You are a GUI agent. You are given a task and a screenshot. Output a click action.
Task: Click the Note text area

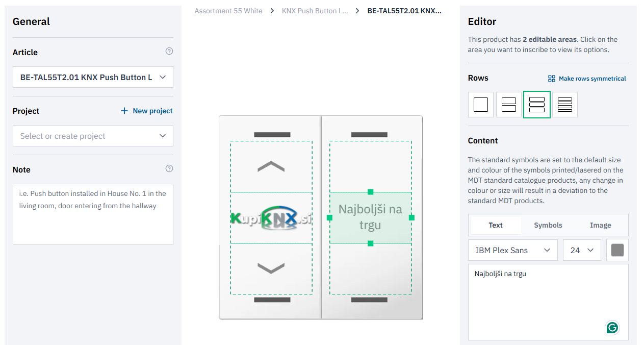[x=93, y=214]
